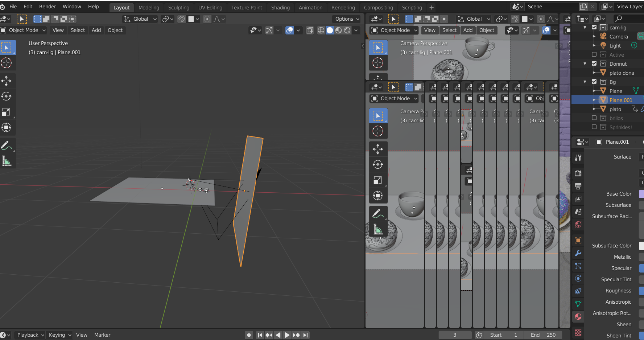Click the play animation button
The width and height of the screenshot is (644, 340).
(x=287, y=335)
